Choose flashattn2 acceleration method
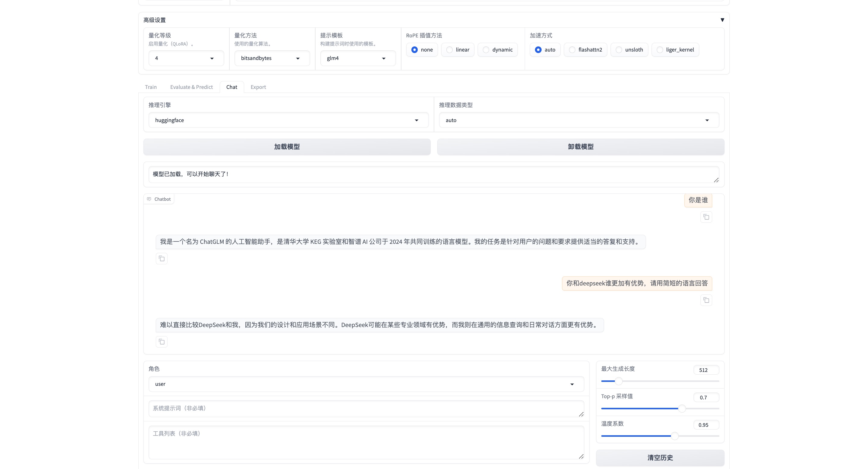The height and width of the screenshot is (469, 868). [572, 50]
